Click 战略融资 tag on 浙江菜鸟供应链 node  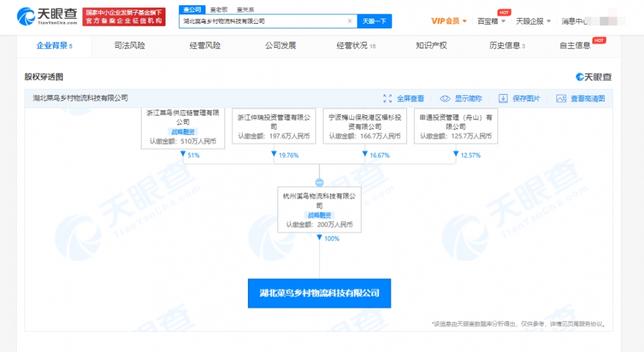183,132
